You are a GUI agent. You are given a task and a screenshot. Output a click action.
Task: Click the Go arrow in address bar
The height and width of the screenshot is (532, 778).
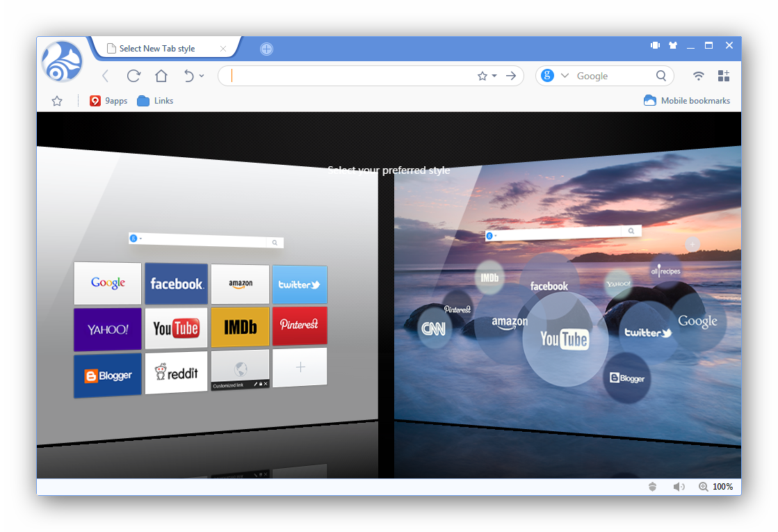(511, 76)
